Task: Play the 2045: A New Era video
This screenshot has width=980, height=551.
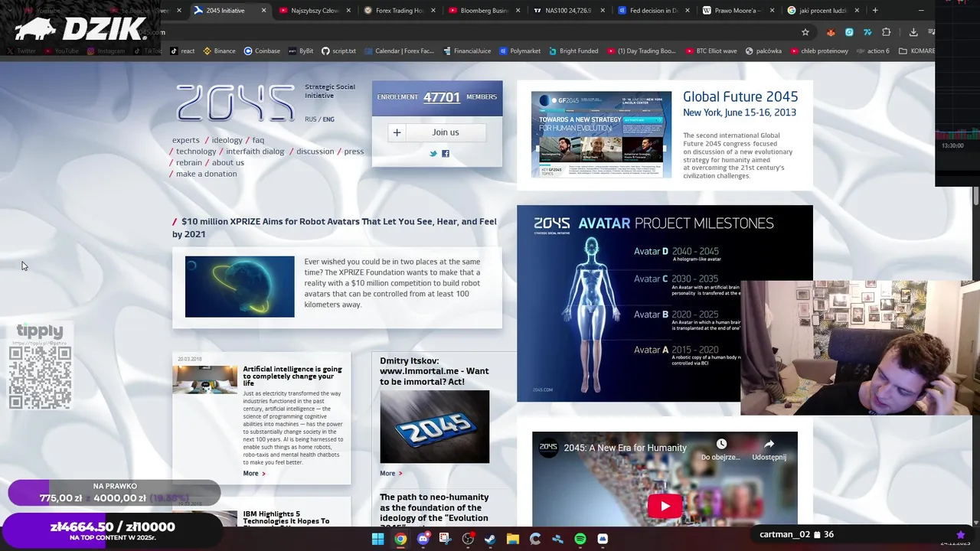Action: click(x=665, y=506)
